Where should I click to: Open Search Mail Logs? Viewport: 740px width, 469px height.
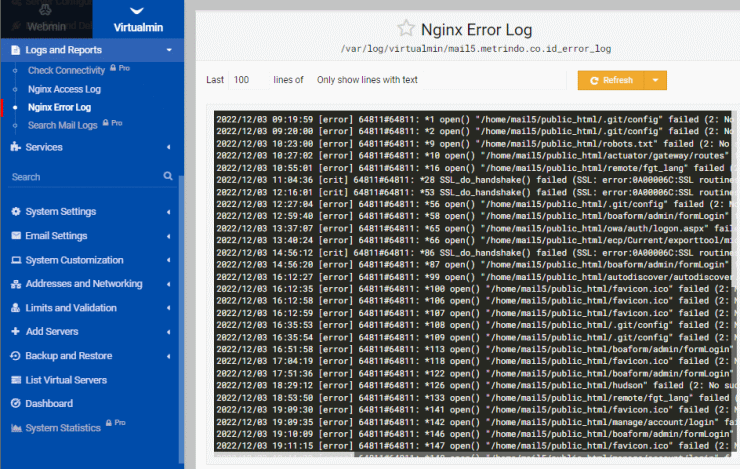click(62, 125)
